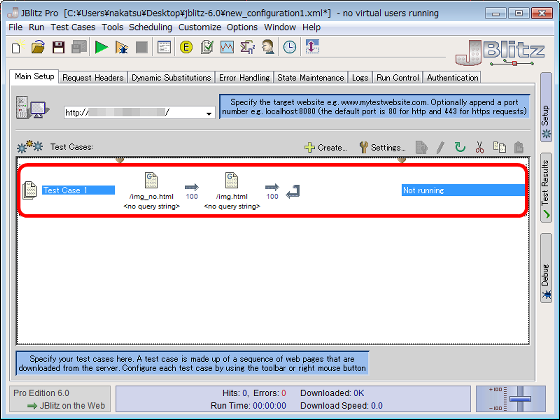Open the File menu

(15, 27)
